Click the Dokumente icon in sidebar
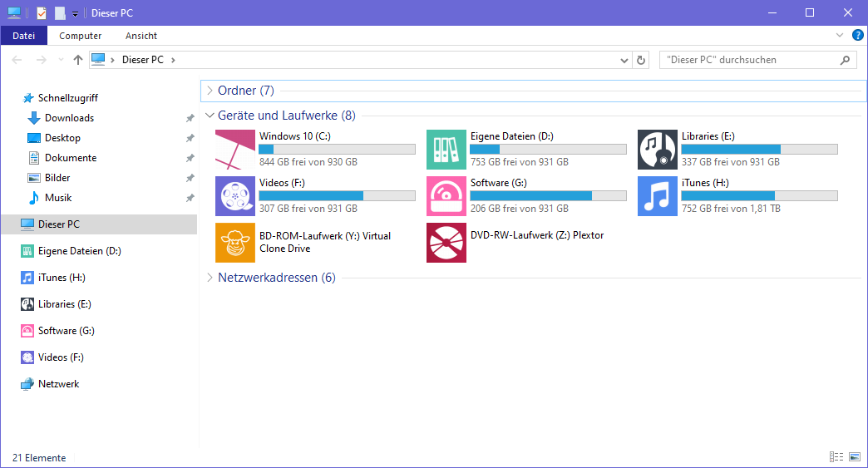This screenshot has height=468, width=868. click(x=34, y=158)
